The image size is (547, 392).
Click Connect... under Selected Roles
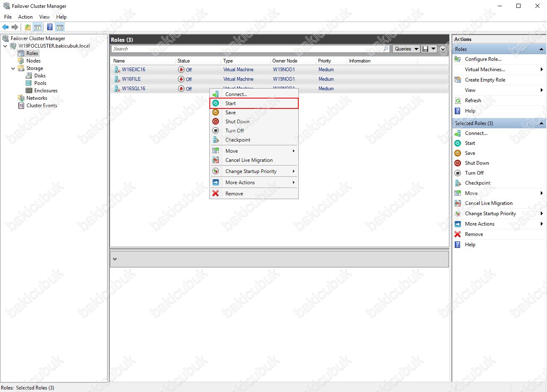coord(476,133)
